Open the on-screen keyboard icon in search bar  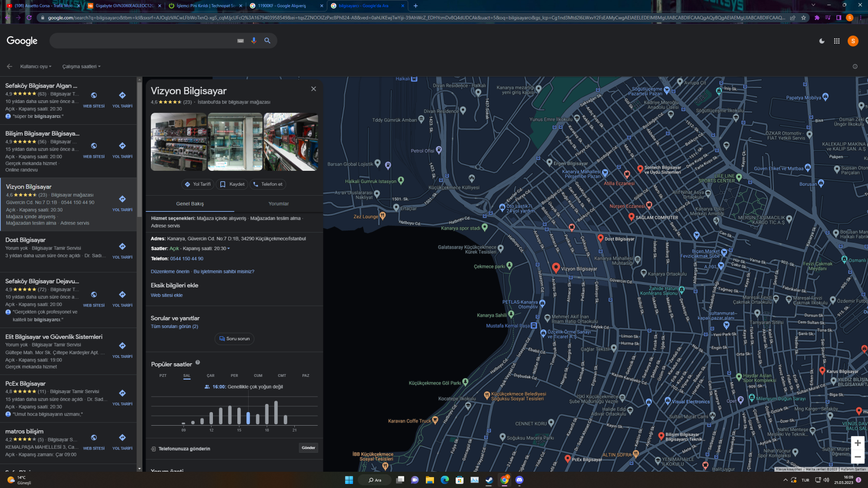click(241, 41)
